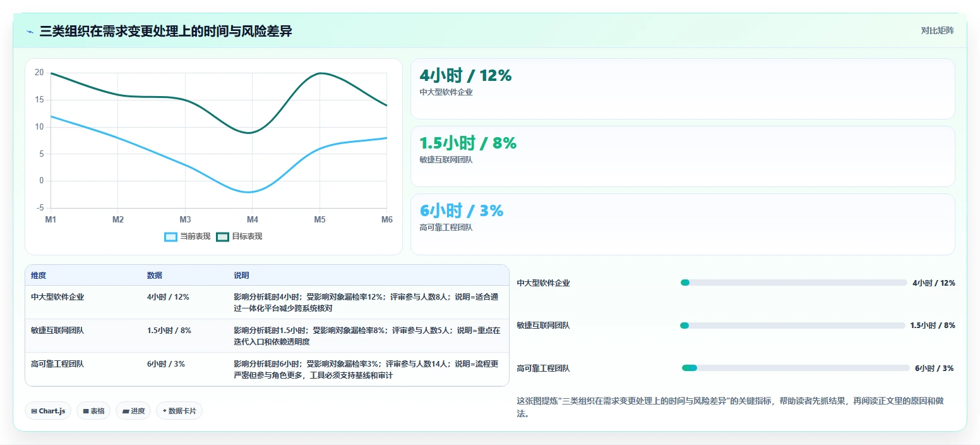The height and width of the screenshot is (445, 980).
Task: Click the 表格 tag
Action: [93, 411]
